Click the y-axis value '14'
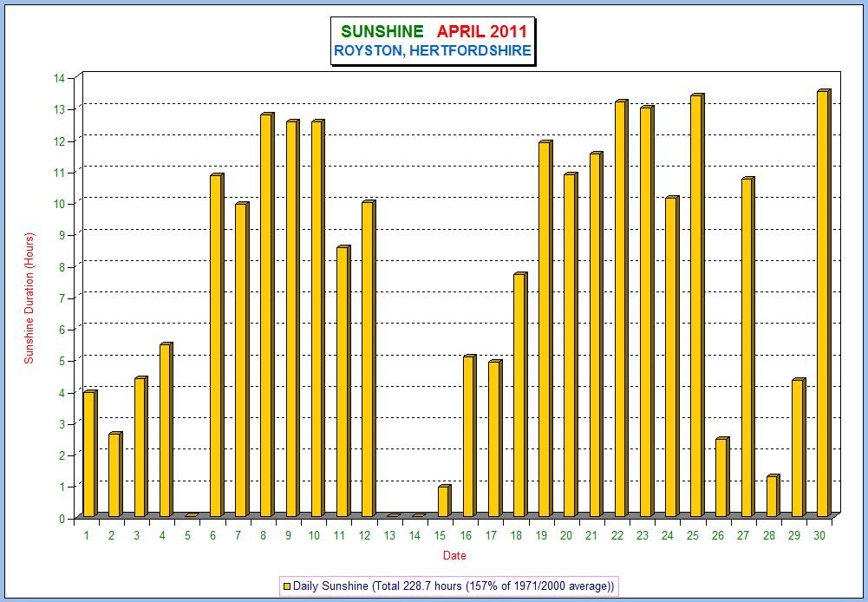Image resolution: width=868 pixels, height=602 pixels. 59,79
